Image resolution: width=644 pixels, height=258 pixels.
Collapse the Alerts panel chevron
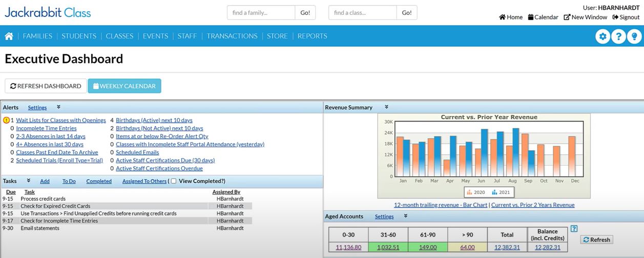point(58,107)
